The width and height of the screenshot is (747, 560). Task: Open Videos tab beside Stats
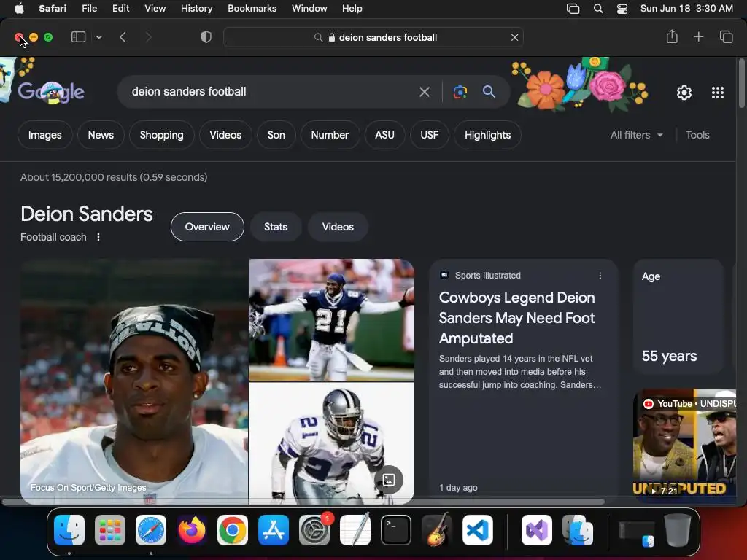338,227
